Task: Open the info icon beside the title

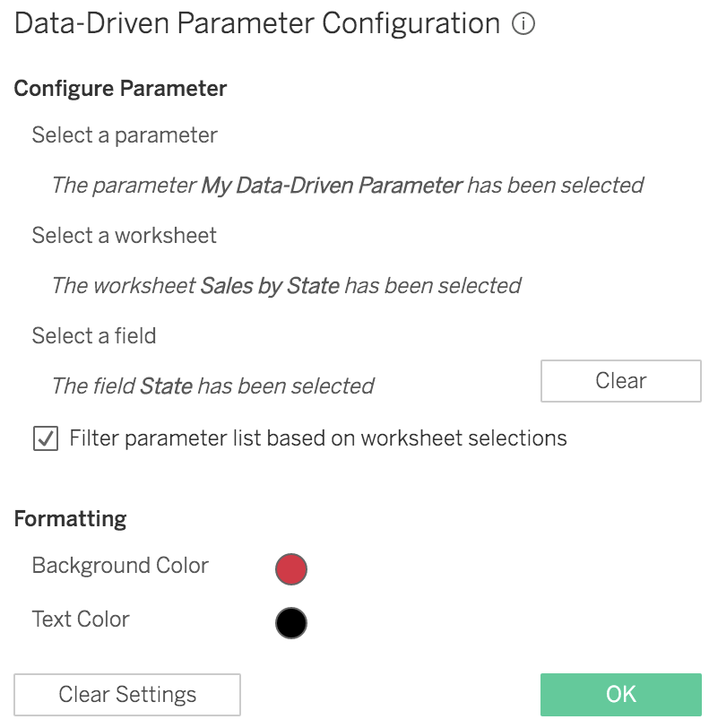Action: pos(523,23)
